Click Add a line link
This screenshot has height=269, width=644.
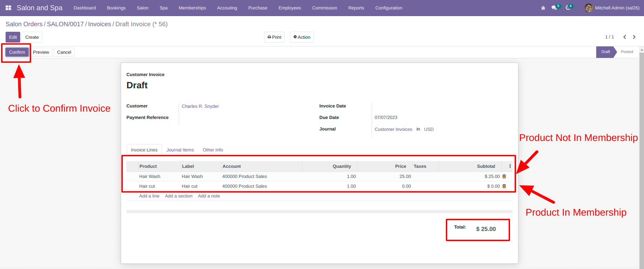pos(149,196)
